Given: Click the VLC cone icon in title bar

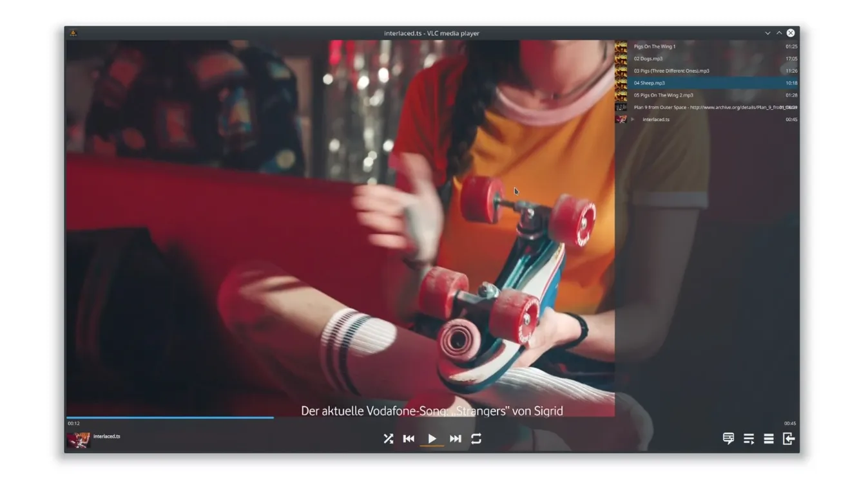Looking at the screenshot, I should (73, 33).
